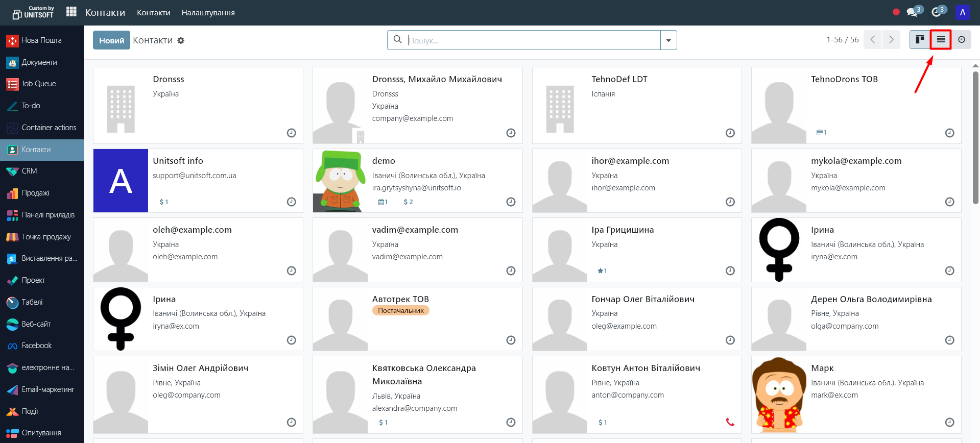The height and width of the screenshot is (443, 980).
Task: Go to next page of contacts
Action: pyautogui.click(x=891, y=40)
